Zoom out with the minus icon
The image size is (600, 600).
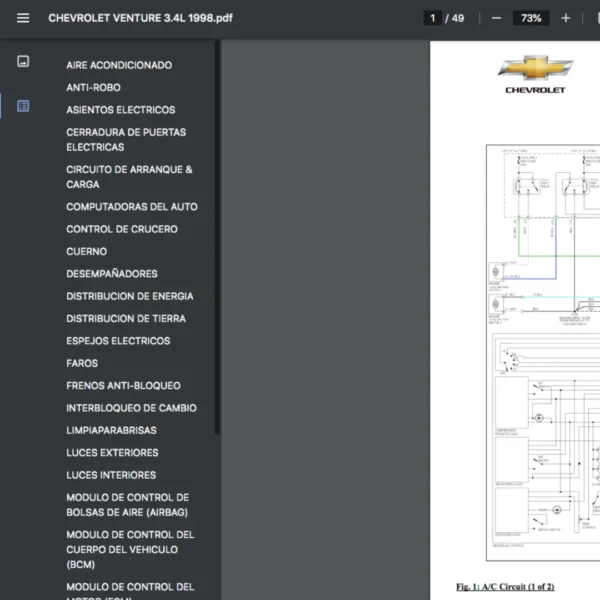(x=496, y=18)
